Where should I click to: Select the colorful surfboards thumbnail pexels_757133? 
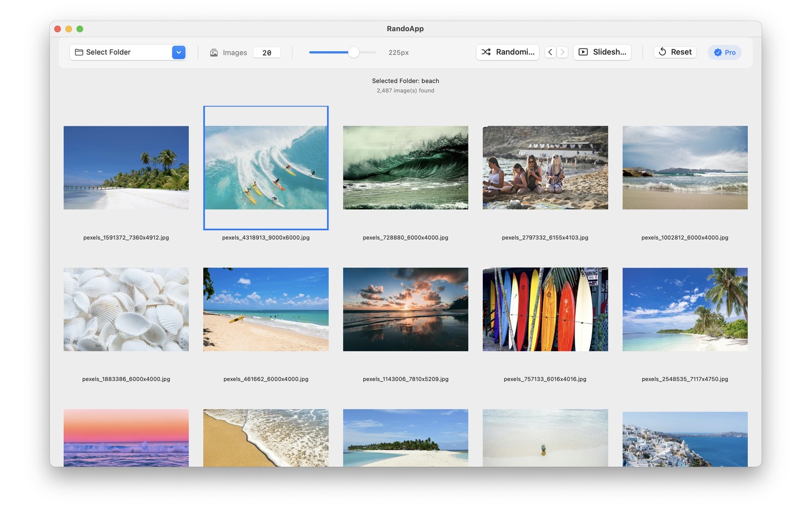click(545, 309)
